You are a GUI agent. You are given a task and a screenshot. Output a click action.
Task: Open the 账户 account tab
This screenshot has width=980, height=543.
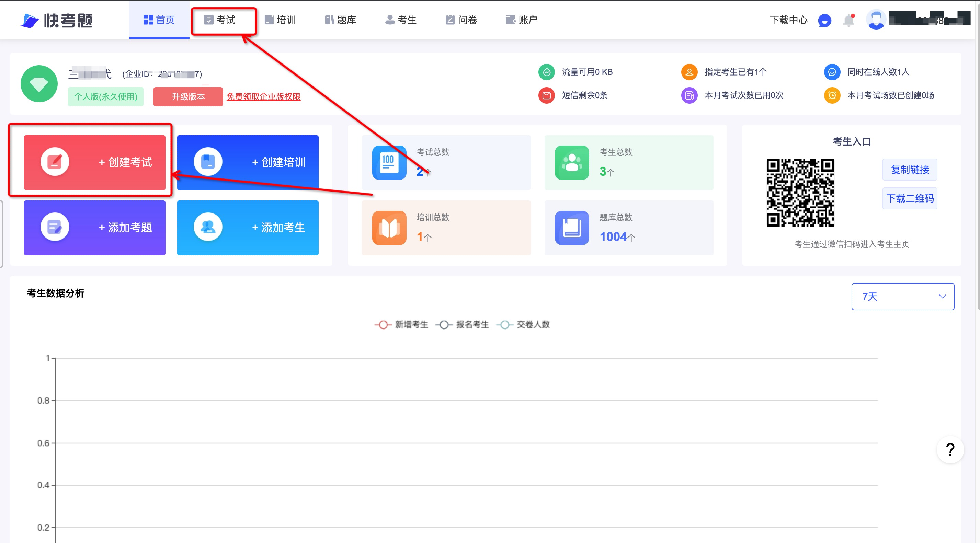click(522, 20)
